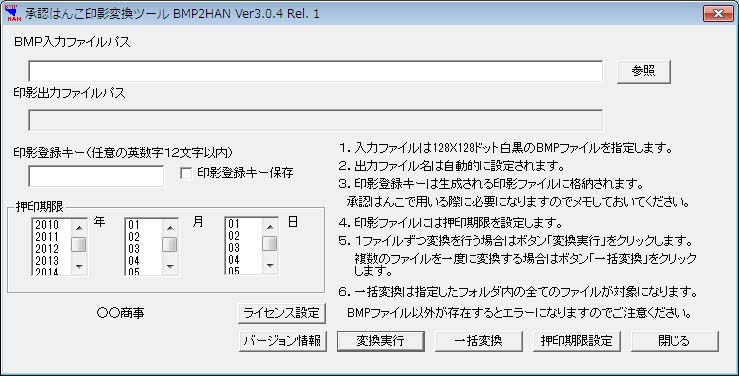
Task: Select day 02 in the day list
Action: [234, 236]
